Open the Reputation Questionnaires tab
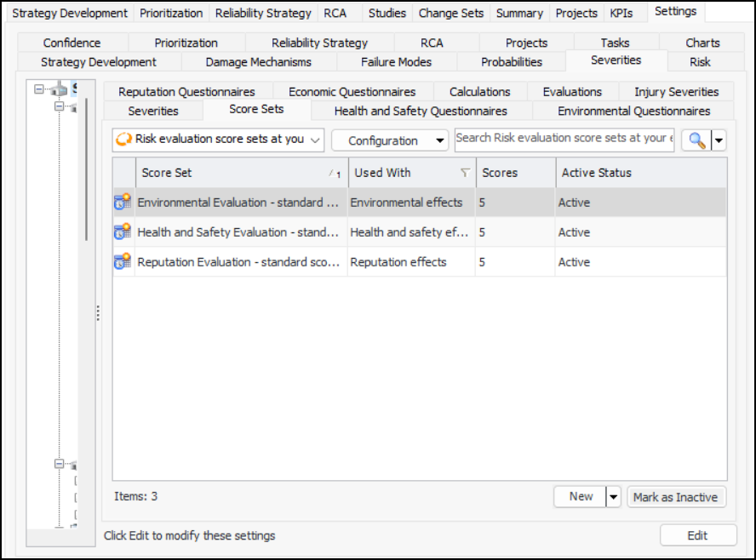 pos(186,92)
